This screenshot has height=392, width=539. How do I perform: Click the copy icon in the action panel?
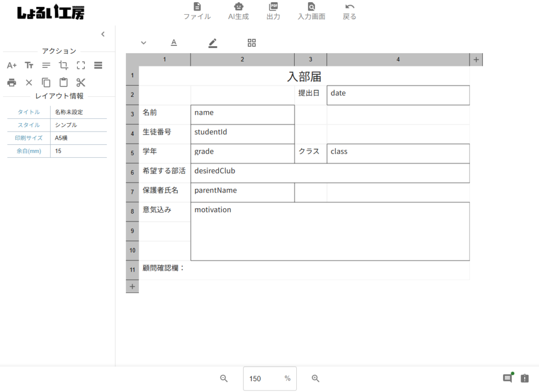coord(46,83)
